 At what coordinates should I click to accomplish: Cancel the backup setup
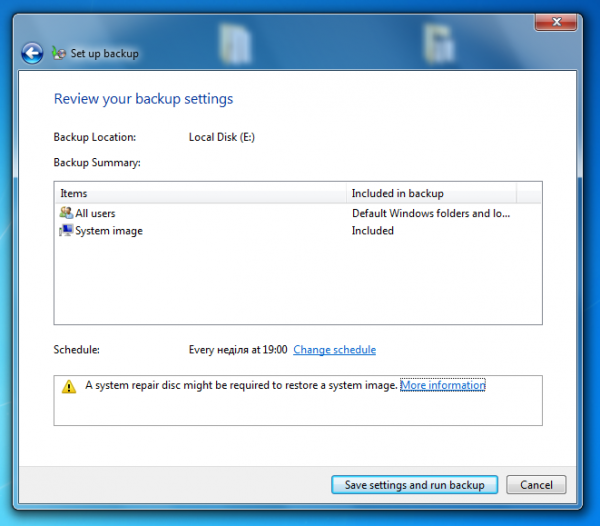pos(536,485)
